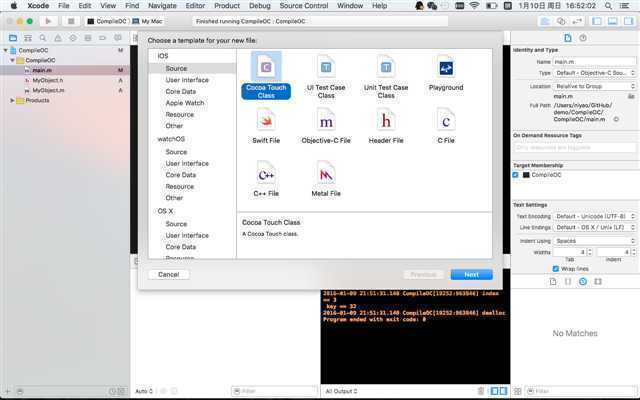The image size is (640, 400).
Task: Run the project with the Play button
Action: 48,21
